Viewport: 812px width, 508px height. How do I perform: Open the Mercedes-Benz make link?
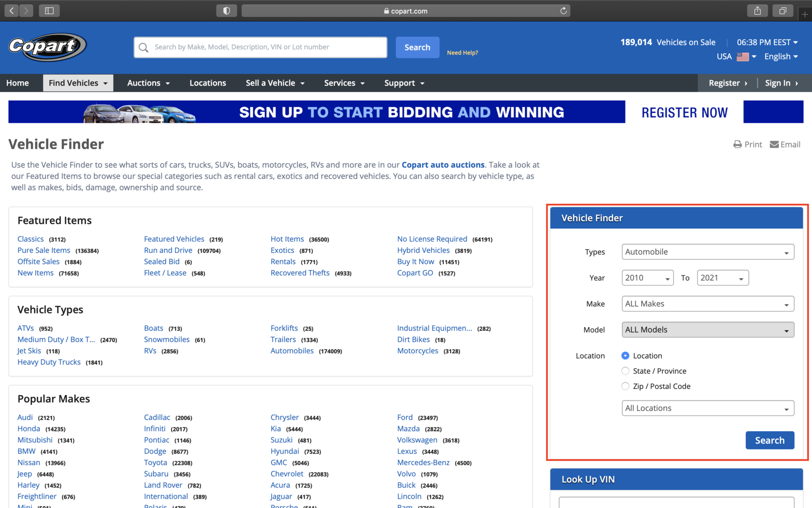pyautogui.click(x=423, y=463)
